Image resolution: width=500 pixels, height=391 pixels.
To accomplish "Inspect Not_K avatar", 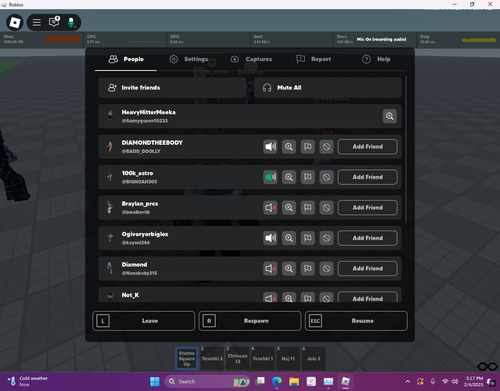I will tap(289, 297).
